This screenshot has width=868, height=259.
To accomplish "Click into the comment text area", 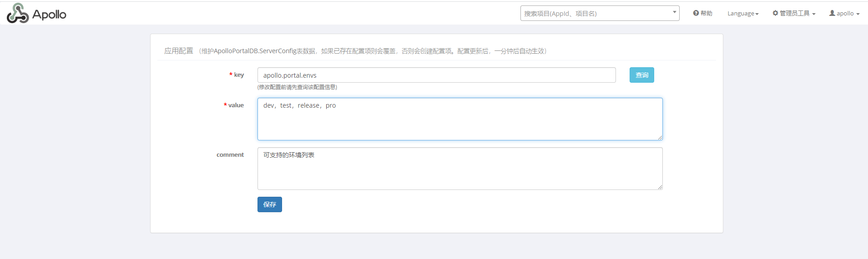I will click(459, 169).
